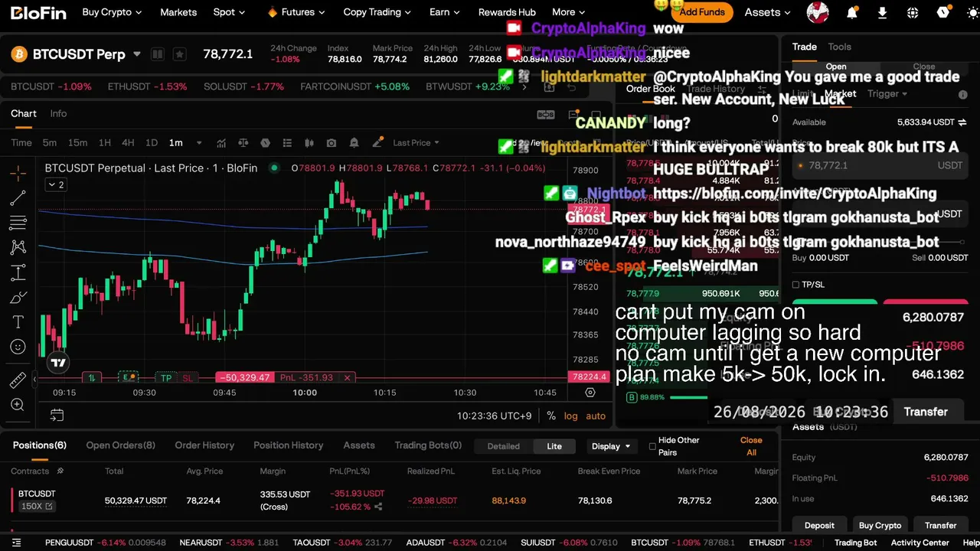Expand the Futures menu
This screenshot has width=980, height=551.
click(x=296, y=12)
